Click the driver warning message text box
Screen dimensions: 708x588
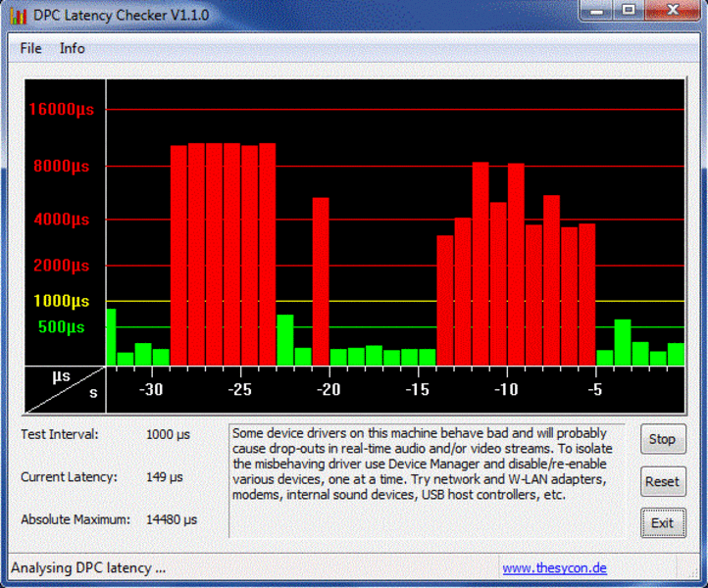[427, 480]
